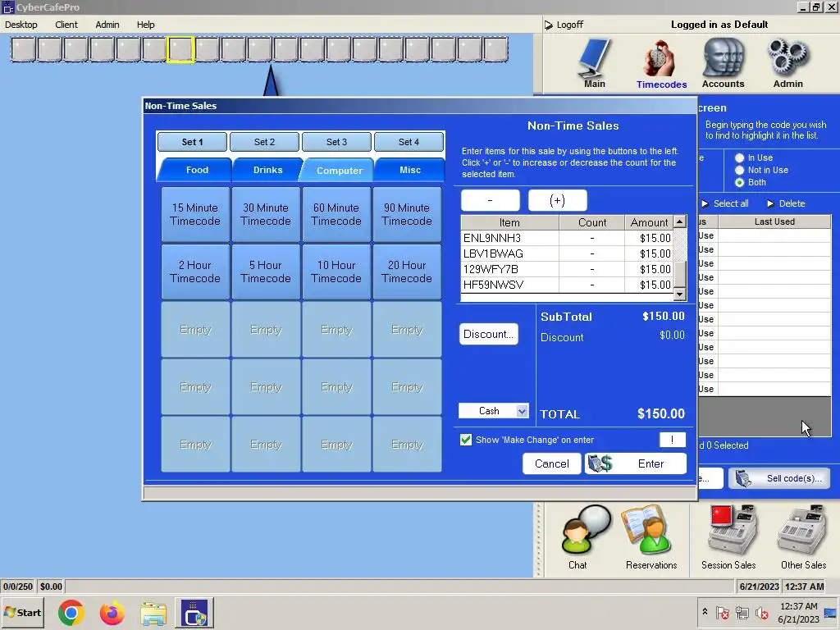Toggle Show 'Make Change' on enter checkbox
The height and width of the screenshot is (630, 840).
point(466,440)
